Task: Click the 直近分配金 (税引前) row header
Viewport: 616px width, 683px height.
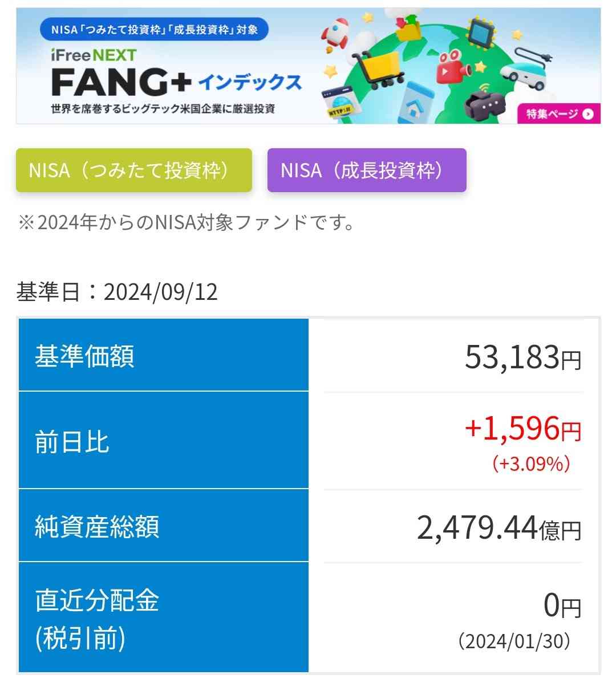Action: 163,617
